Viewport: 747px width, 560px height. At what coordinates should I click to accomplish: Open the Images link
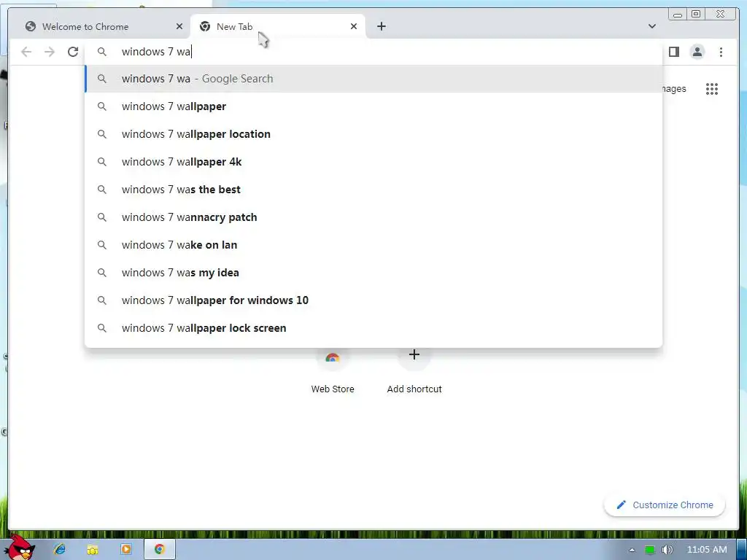point(674,88)
